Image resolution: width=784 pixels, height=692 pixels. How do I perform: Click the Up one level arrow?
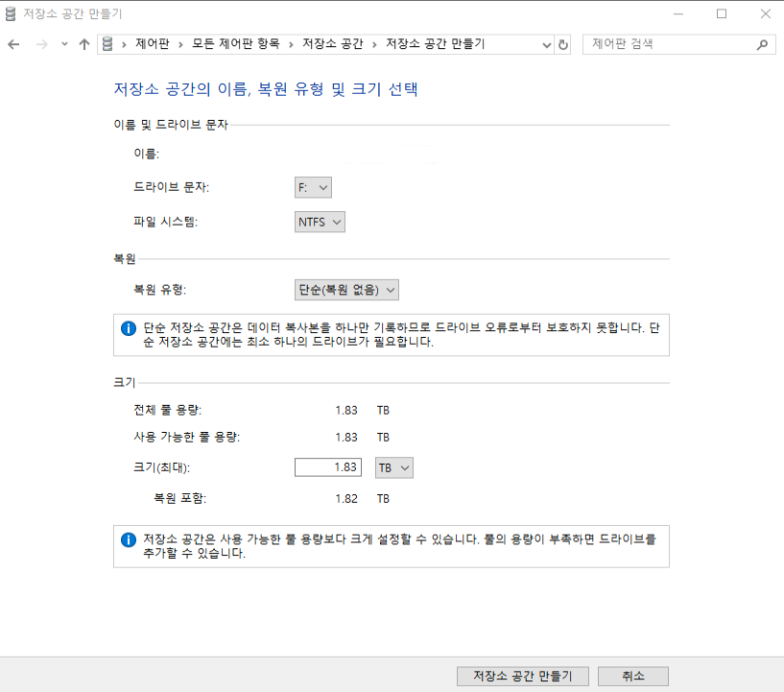point(84,44)
